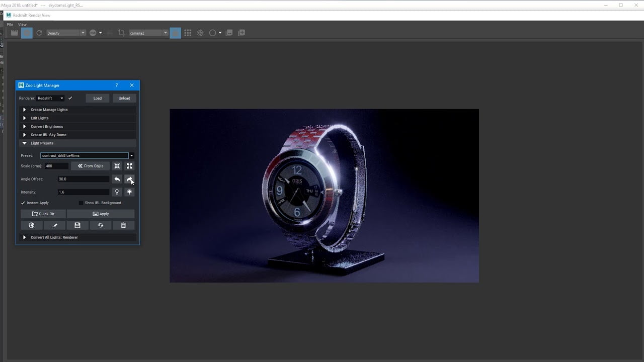Click the Scale (cms) input field
Screen dimensions: 644x362
point(56,166)
